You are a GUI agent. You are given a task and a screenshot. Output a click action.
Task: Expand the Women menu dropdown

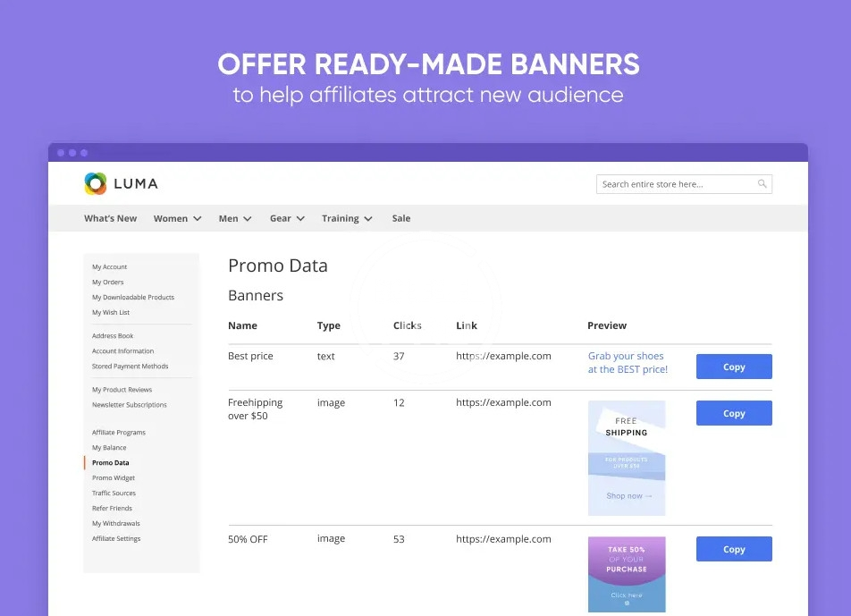177,218
